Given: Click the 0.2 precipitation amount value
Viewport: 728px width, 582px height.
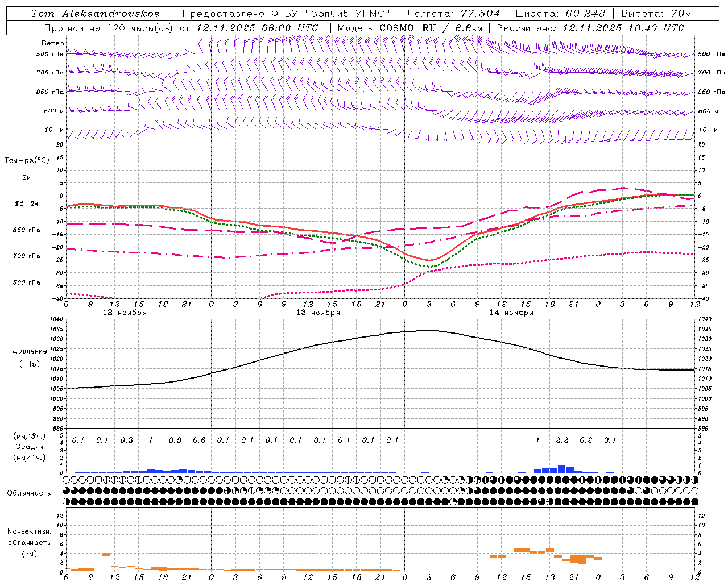Looking at the screenshot, I should (586, 440).
